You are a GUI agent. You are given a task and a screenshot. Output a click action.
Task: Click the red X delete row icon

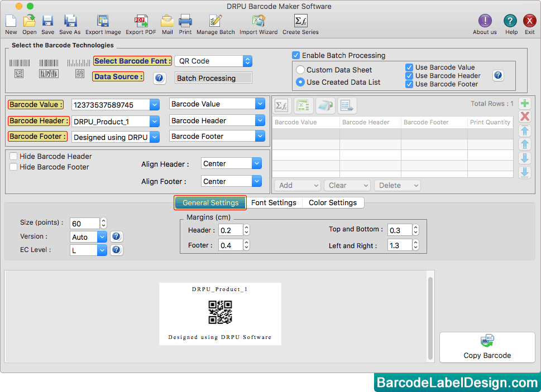click(525, 116)
